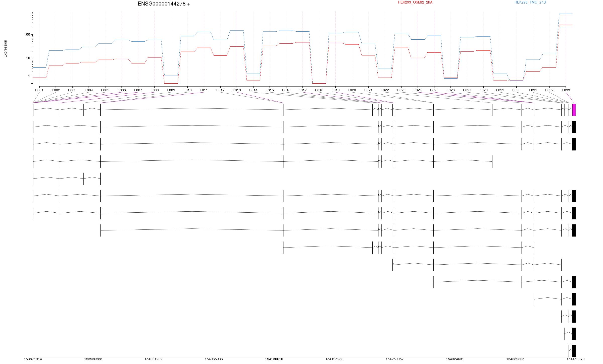Select the HEK293_TMG_2hB legend label
603x364 pixels.
point(530,2)
